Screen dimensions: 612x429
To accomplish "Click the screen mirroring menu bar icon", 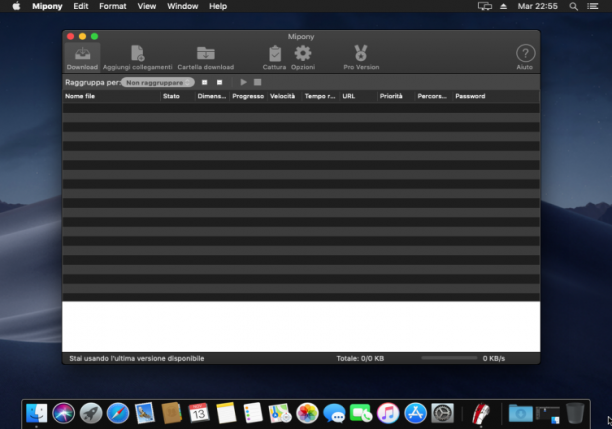I will pos(485,6).
